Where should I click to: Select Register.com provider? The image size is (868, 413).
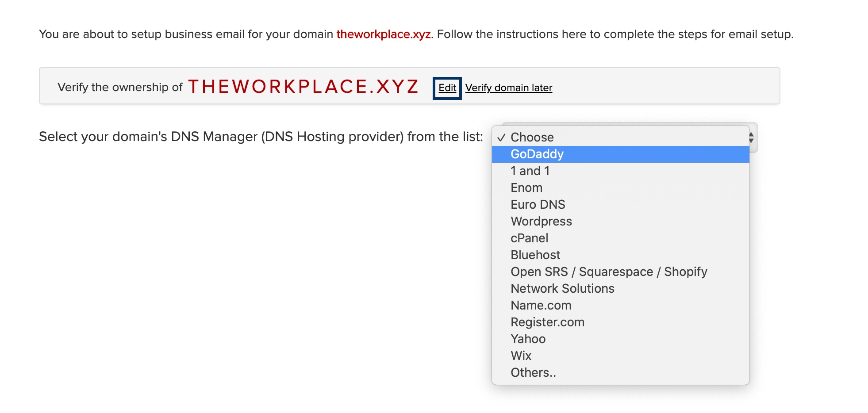[x=620, y=322]
